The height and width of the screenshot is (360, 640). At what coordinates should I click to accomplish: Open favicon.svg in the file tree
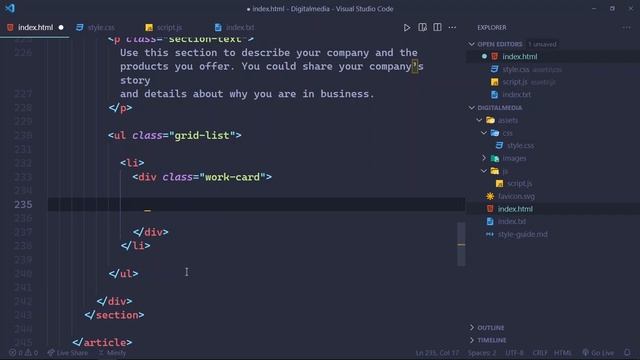click(516, 196)
